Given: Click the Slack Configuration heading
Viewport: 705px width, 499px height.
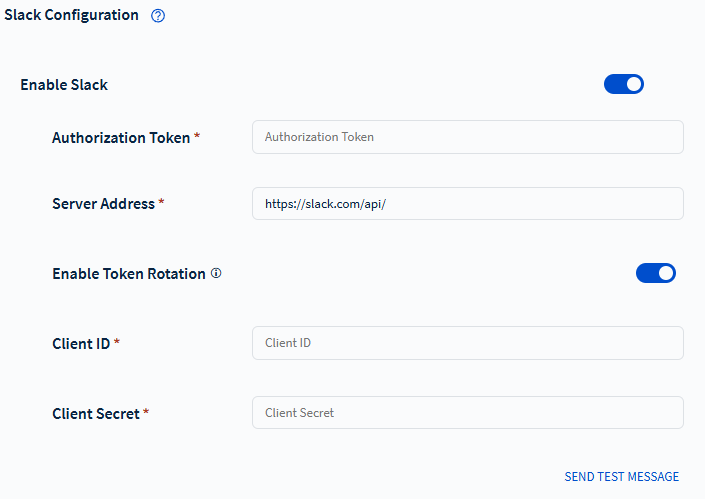Looking at the screenshot, I should 71,15.
